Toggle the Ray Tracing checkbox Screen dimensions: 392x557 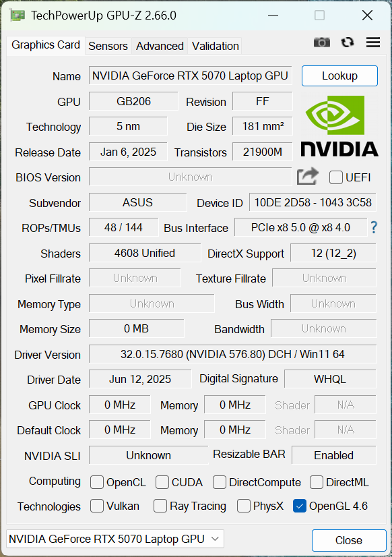coord(160,506)
